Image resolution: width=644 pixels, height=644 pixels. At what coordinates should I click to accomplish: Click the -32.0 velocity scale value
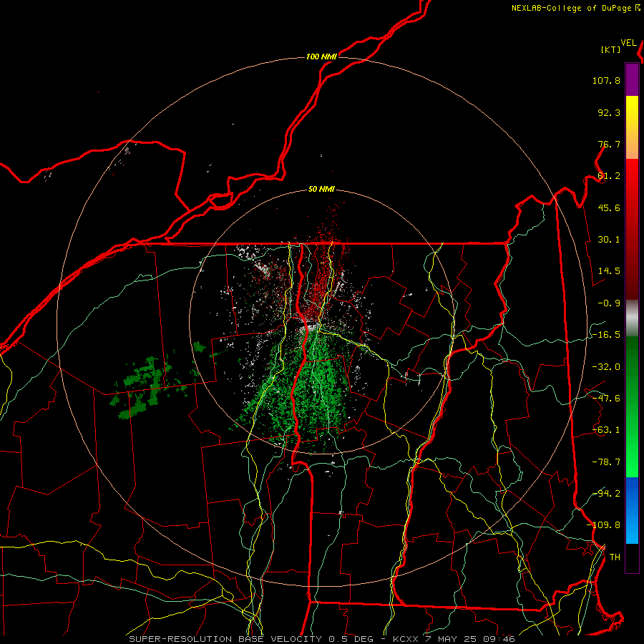click(x=606, y=367)
